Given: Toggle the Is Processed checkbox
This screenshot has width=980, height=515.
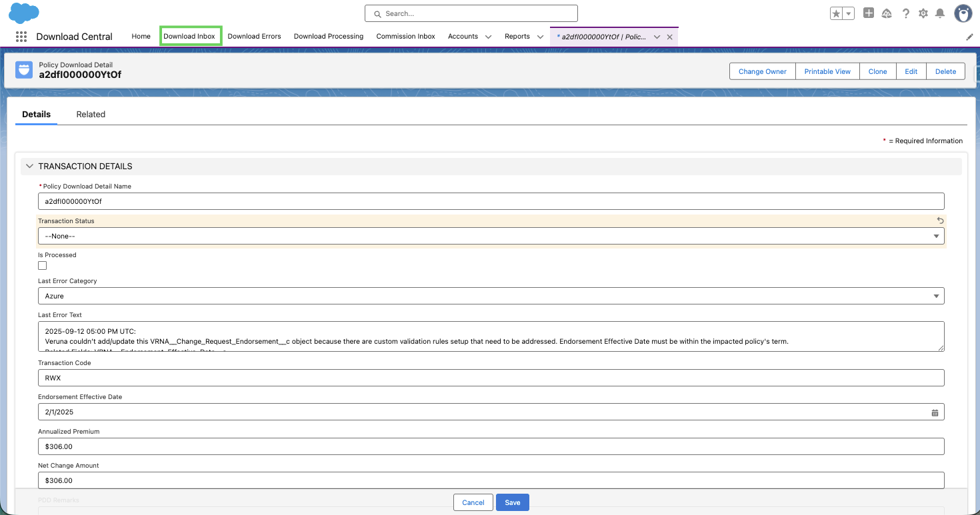Looking at the screenshot, I should (x=43, y=265).
